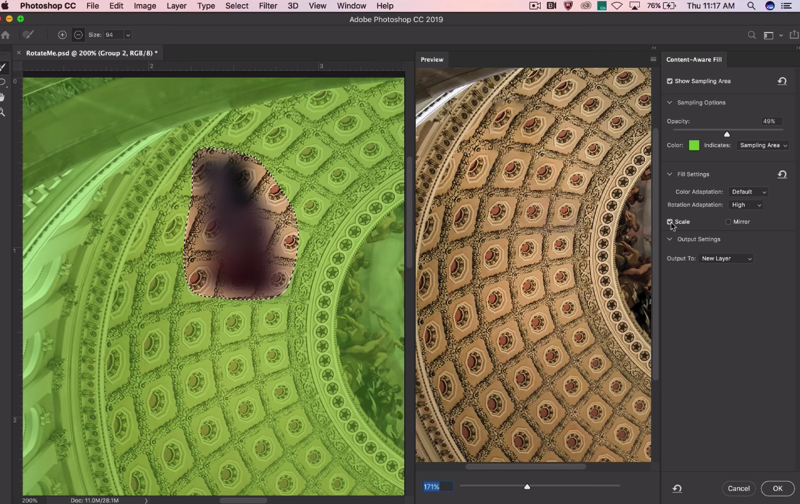Toggle the Show Sampling Area checkbox

point(669,81)
